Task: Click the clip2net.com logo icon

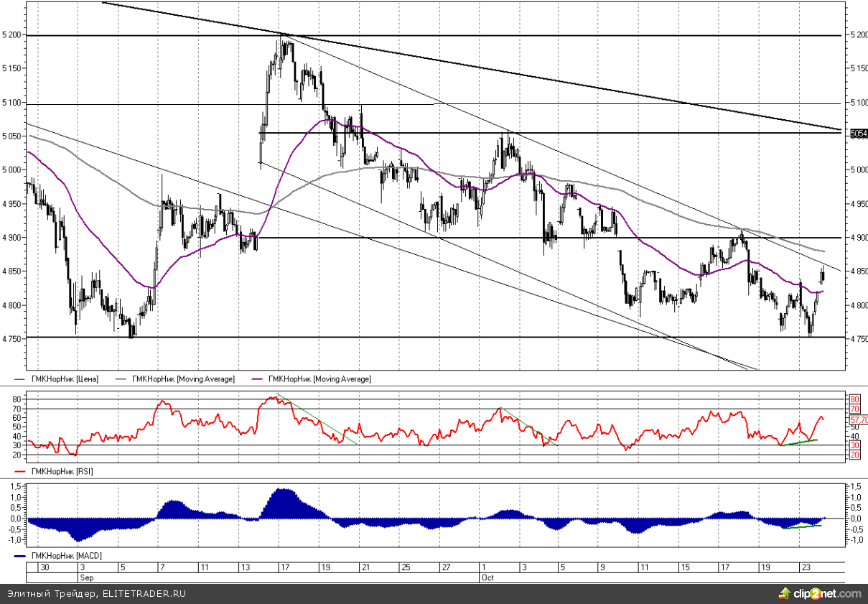Action: 785,593
